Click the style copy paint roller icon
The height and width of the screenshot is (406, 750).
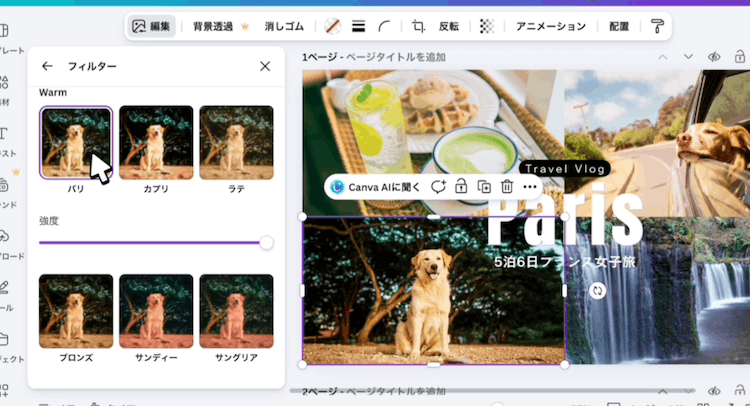pyautogui.click(x=657, y=26)
